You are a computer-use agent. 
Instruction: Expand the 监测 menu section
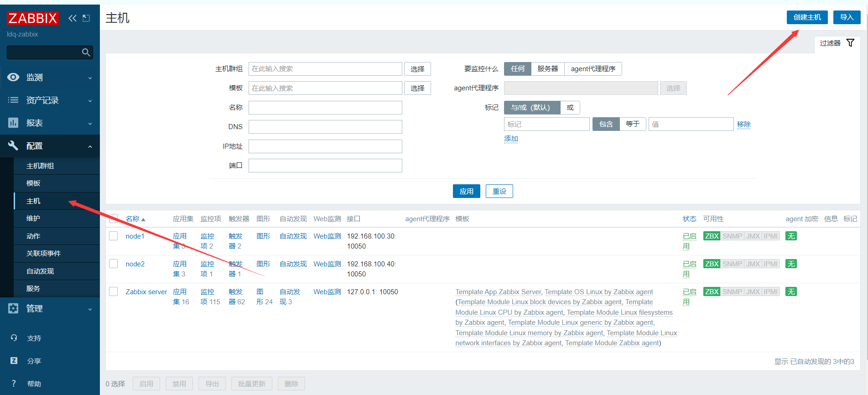[50, 78]
